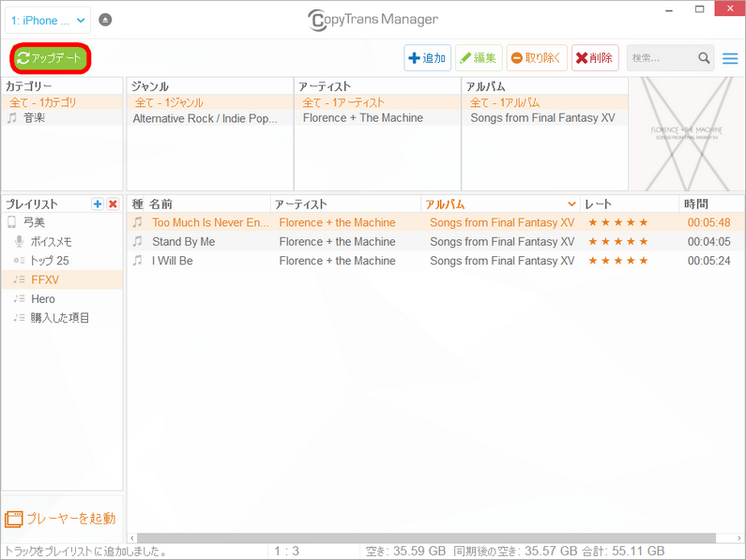Viewport: 746px width, 560px height.
Task: Click duration 00:05:24 cell
Action: tap(708, 261)
